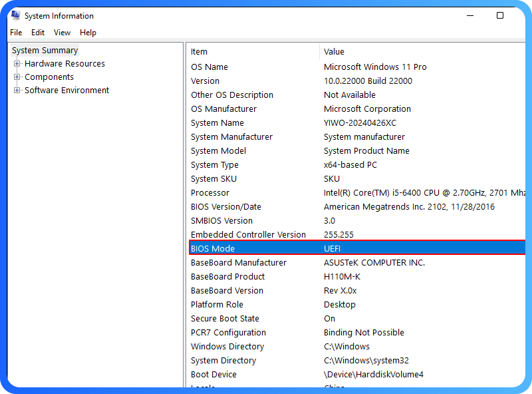
Task: Click the value YIWO-20240426XC
Action: coord(360,122)
